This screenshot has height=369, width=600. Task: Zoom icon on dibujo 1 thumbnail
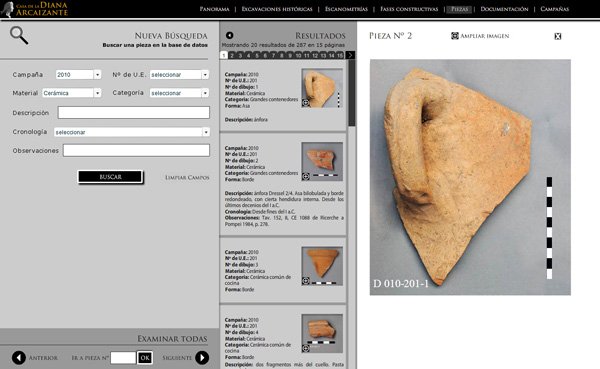tap(306, 103)
